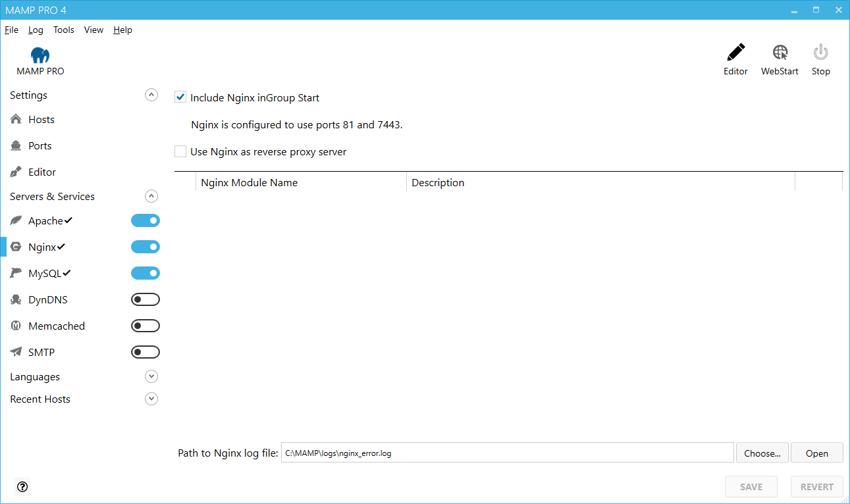
Task: Click the MySQL dolphin icon
Action: 16,273
